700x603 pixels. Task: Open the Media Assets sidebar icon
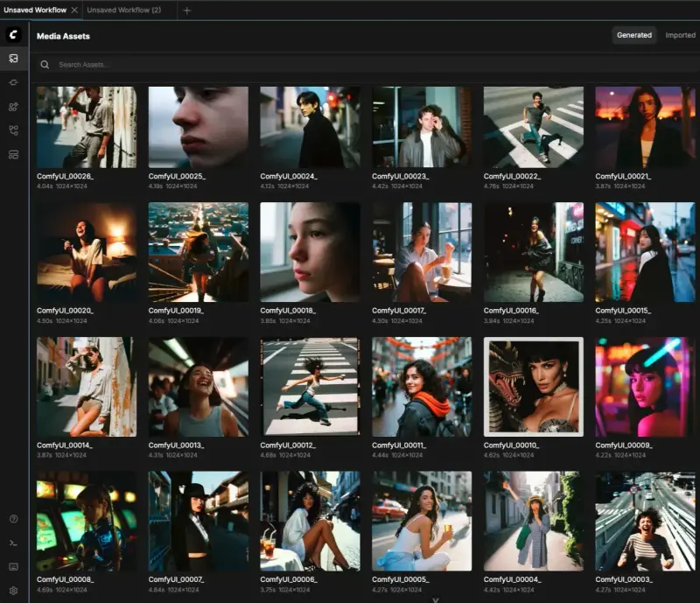click(x=13, y=59)
